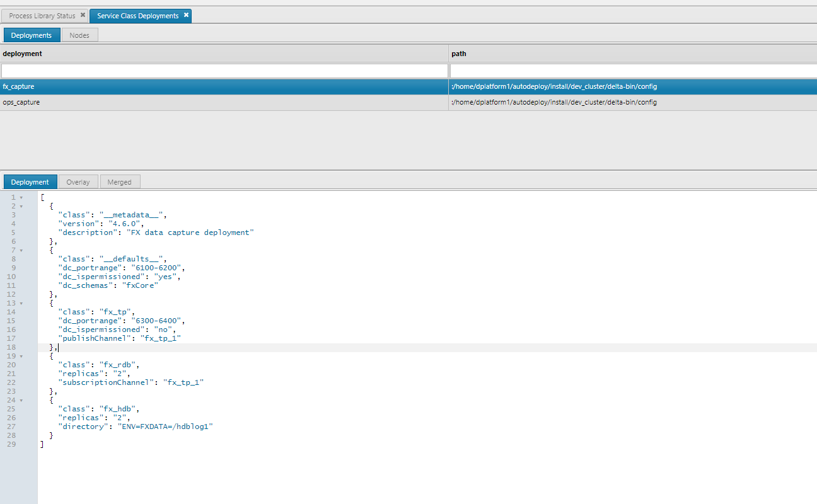
Task: Click the dc_ispermissioned "yes" value
Action: (x=164, y=277)
